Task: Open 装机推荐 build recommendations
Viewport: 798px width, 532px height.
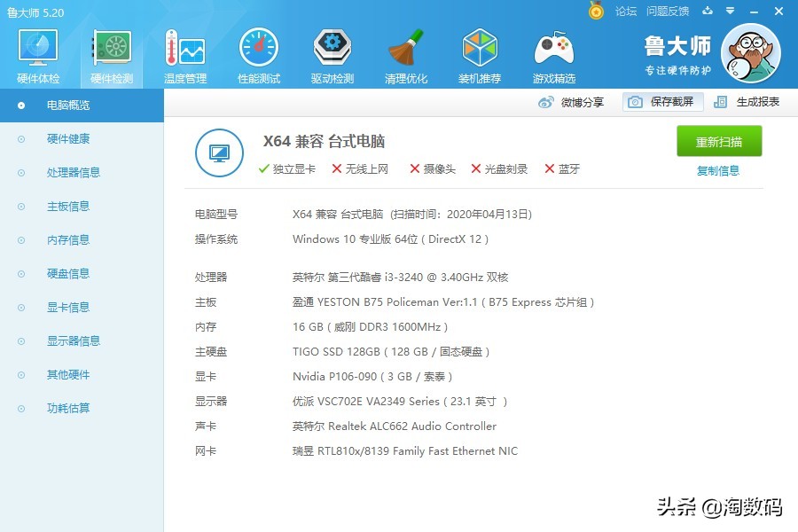Action: [480, 53]
